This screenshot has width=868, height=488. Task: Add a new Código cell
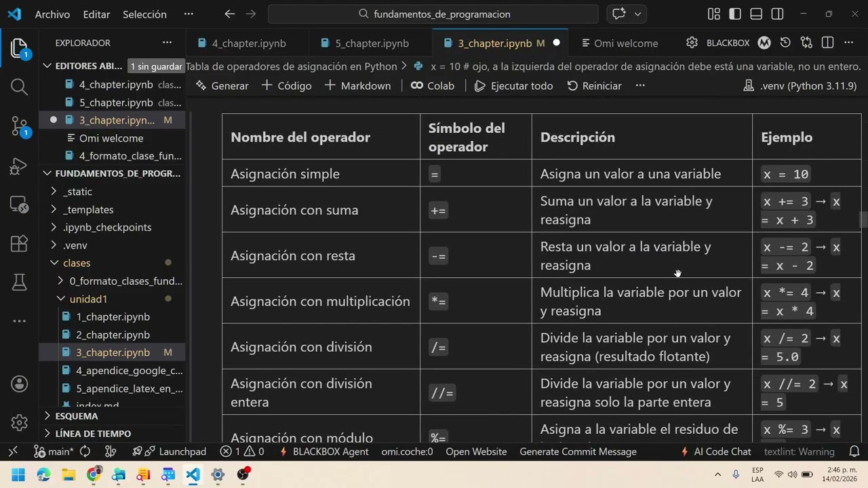point(286,85)
